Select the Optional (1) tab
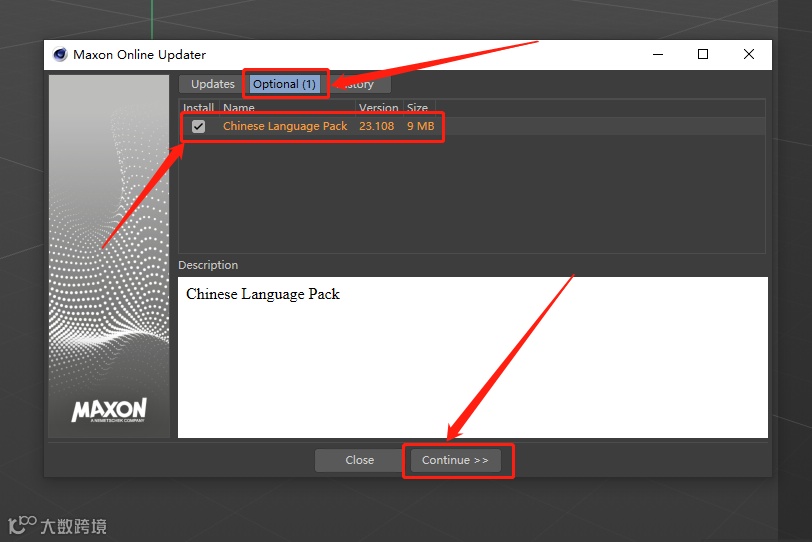812x542 pixels. pos(284,84)
